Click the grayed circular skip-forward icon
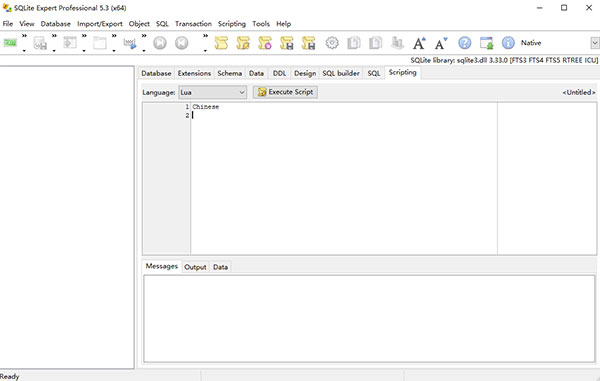Image resolution: width=600 pixels, height=381 pixels. tap(160, 43)
